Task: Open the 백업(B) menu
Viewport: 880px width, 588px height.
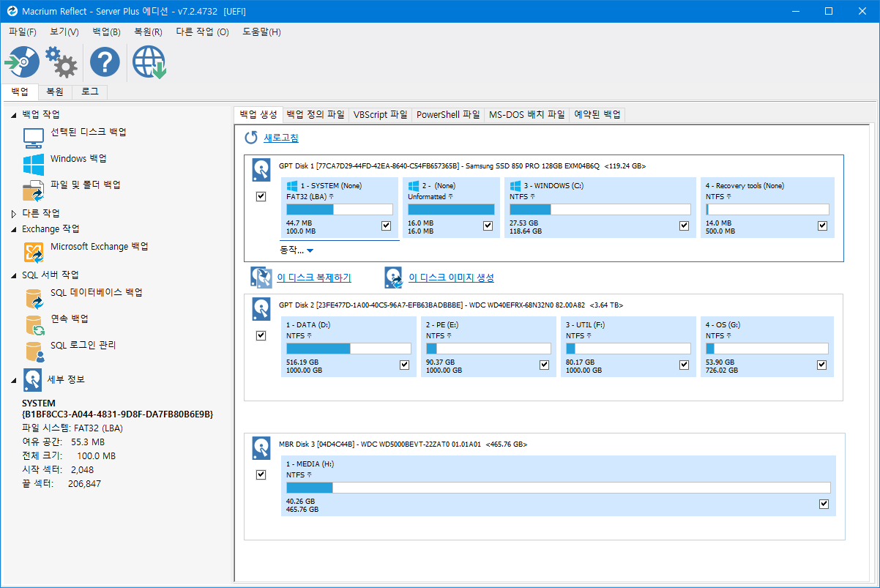Action: point(107,32)
